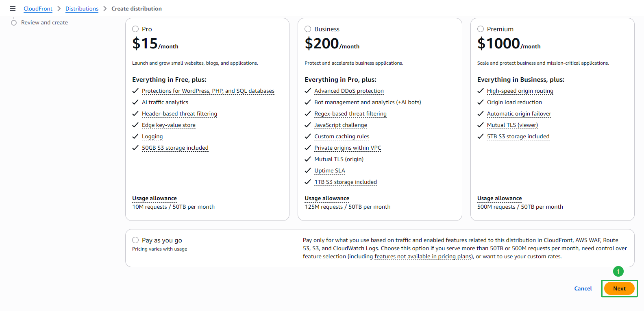Open the Edge key-value store feature info
The image size is (644, 323).
click(169, 125)
